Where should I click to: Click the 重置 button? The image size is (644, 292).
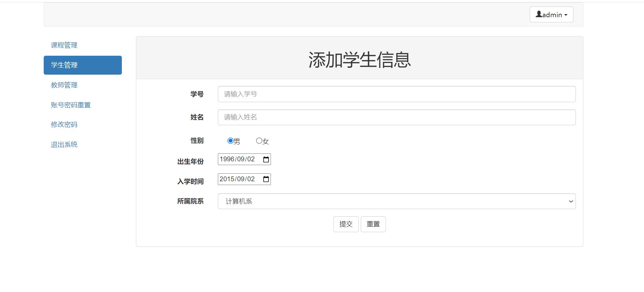(373, 224)
